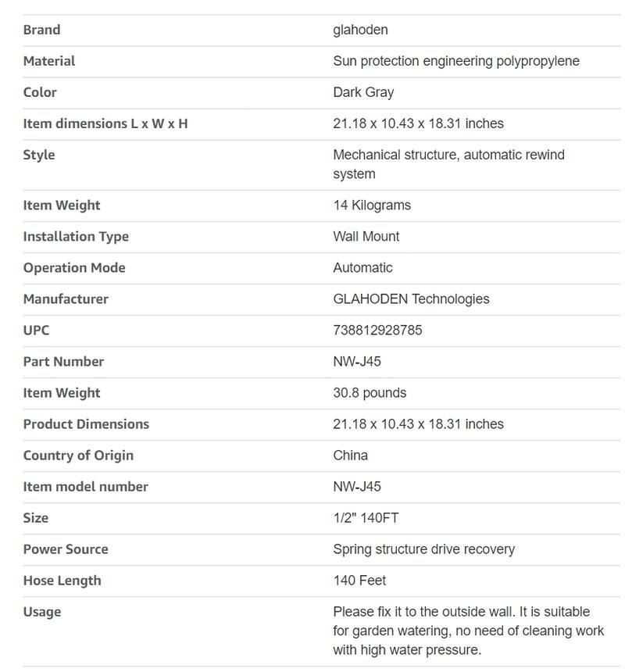625x672 pixels.
Task: Select the 30.8 pounds value
Action: point(370,393)
